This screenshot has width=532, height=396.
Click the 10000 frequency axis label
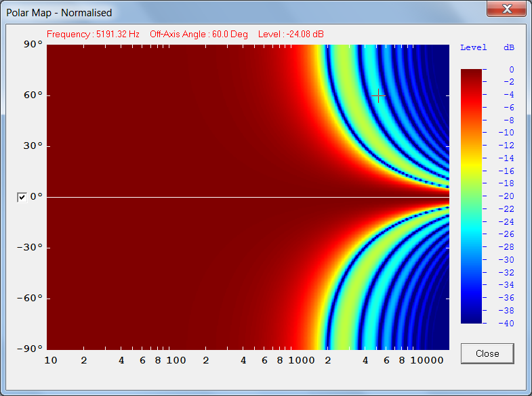pyautogui.click(x=427, y=360)
